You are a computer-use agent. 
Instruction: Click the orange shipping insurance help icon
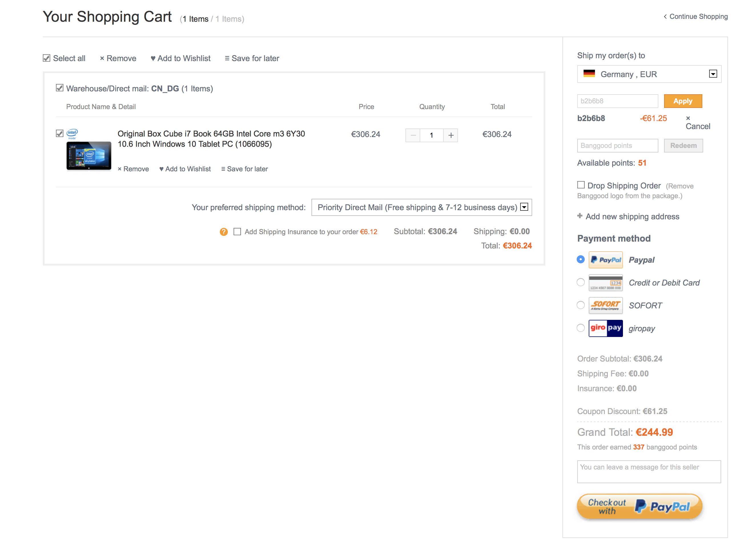224,232
